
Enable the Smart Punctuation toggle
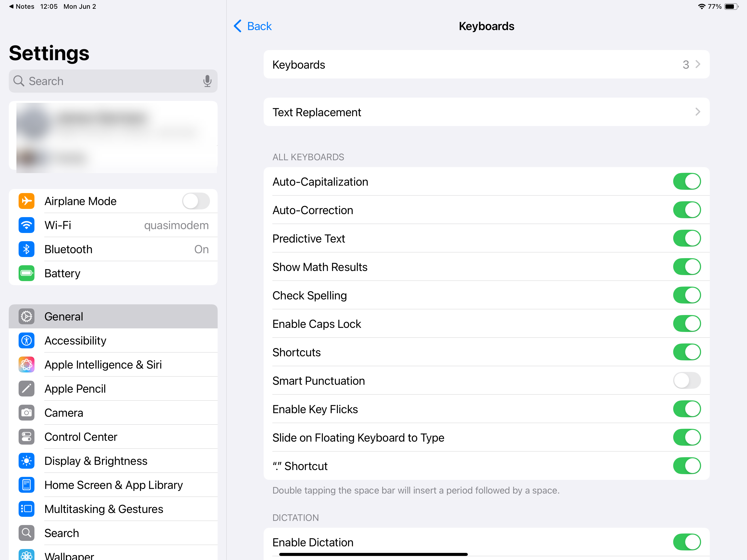(x=687, y=381)
